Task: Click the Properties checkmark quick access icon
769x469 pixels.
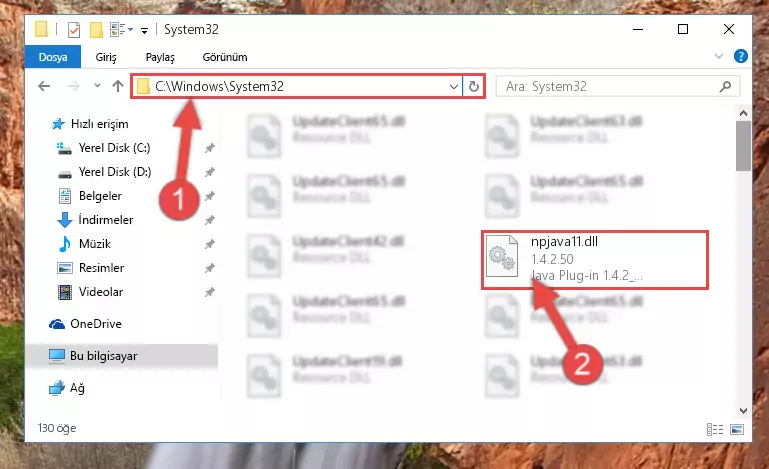Action: (x=74, y=30)
